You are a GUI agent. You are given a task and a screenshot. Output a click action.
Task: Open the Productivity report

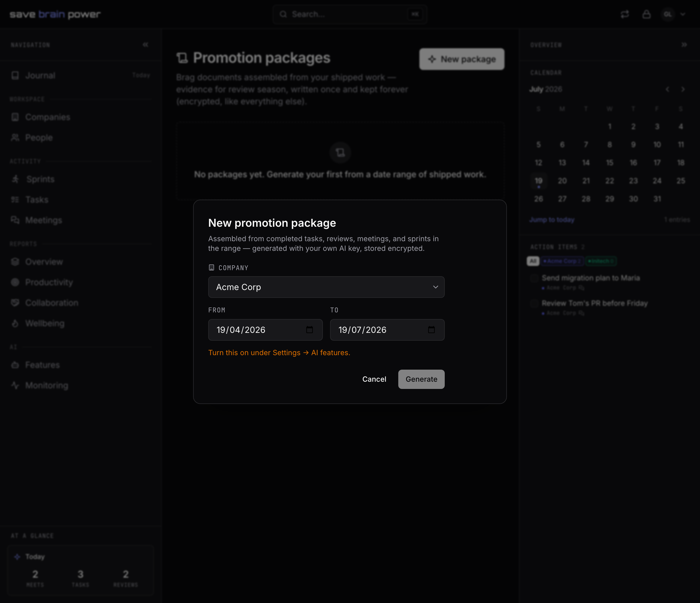[x=80, y=282]
